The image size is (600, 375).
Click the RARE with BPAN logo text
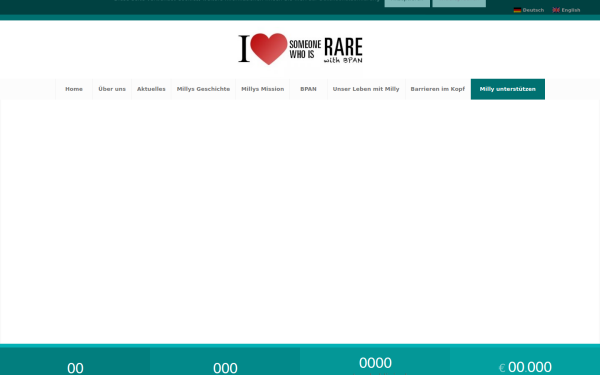pos(343,50)
